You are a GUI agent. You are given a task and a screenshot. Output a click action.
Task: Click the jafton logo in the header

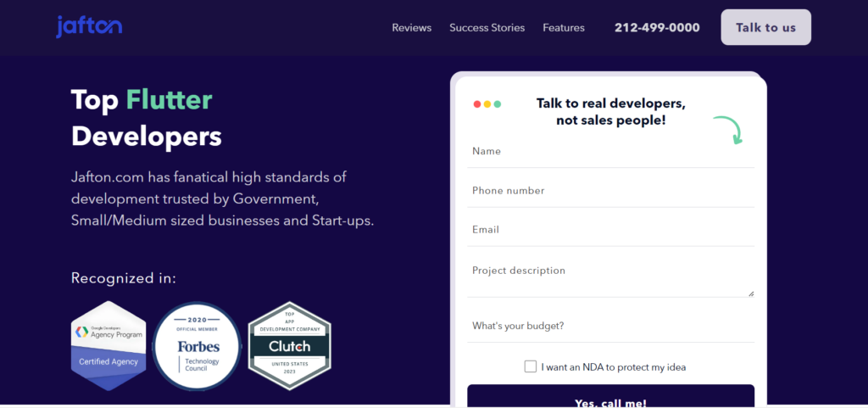tap(89, 26)
